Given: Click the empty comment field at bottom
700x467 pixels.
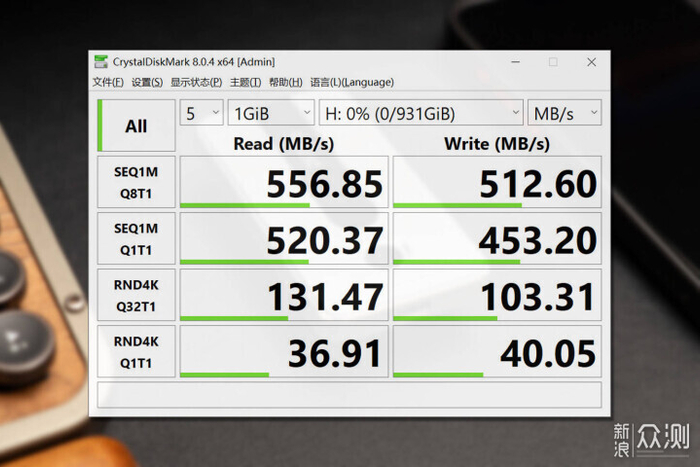Looking at the screenshot, I should pyautogui.click(x=350, y=395).
